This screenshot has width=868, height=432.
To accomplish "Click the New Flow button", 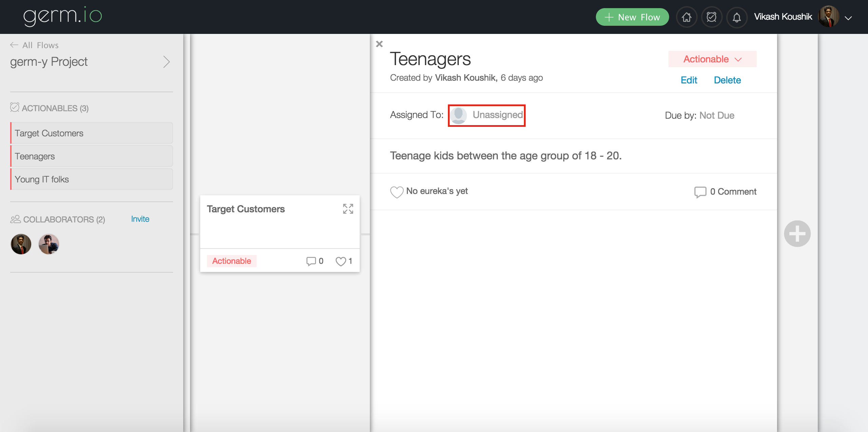I will pos(632,17).
